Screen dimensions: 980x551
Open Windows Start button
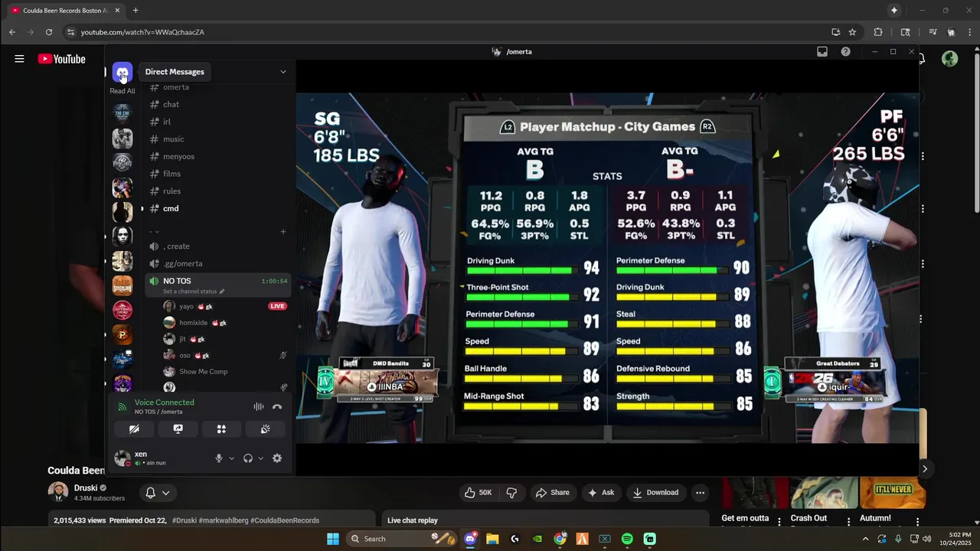click(x=333, y=539)
